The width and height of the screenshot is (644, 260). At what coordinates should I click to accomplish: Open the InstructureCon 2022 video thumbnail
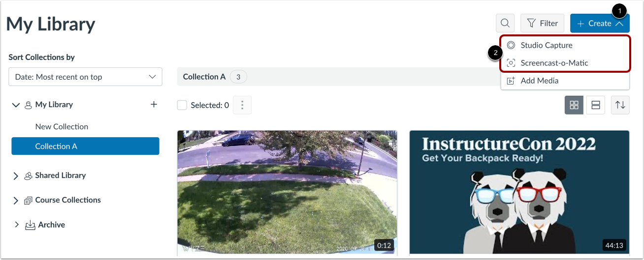[519, 192]
